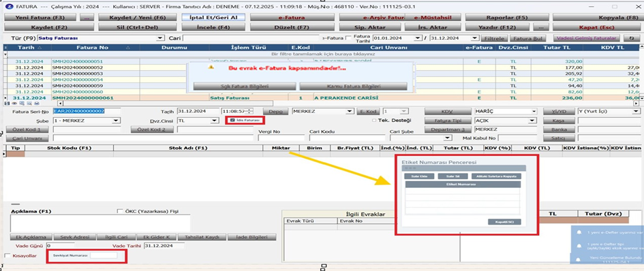Click the İptal Et/Geri Al button
Image resolution: width=644 pixels, height=271 pixels.
point(213,18)
